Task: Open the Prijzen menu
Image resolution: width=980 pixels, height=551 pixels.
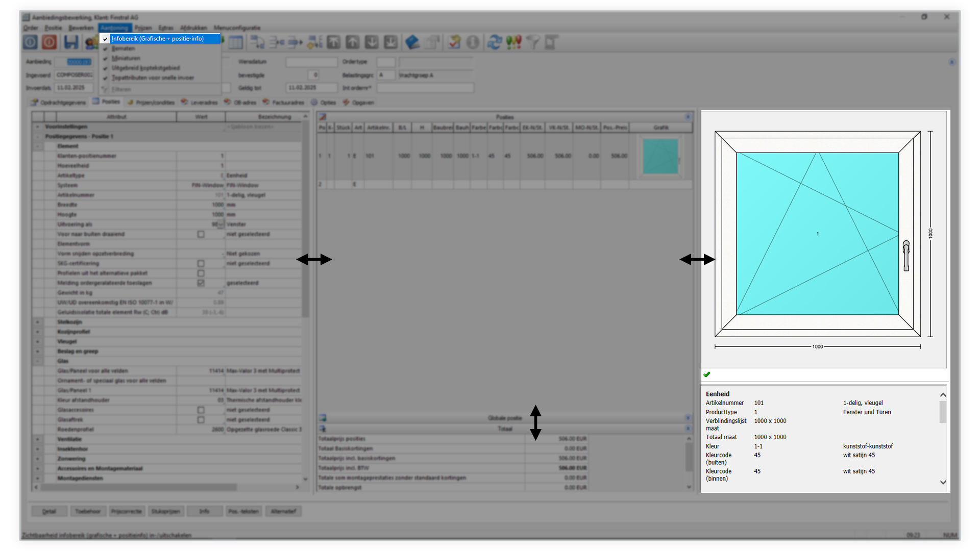Action: pos(143,28)
